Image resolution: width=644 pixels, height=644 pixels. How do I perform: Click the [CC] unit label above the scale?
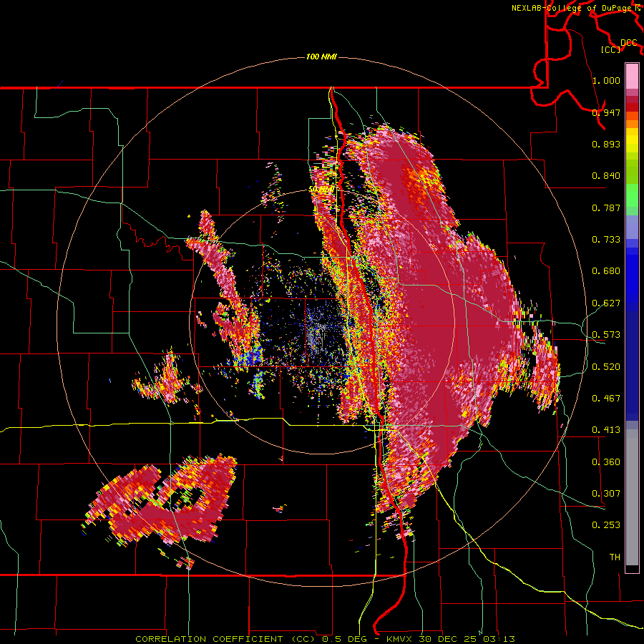[x=611, y=49]
